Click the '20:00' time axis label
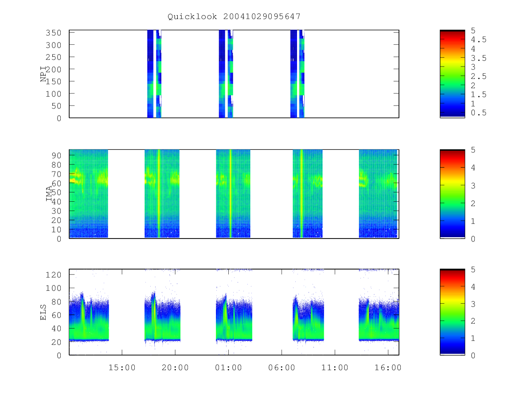Screen dimensions: 532x399 [x=175, y=368]
